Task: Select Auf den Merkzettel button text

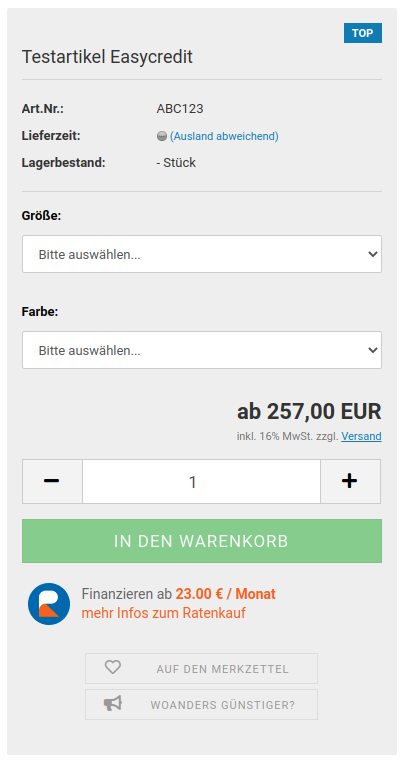Action: tap(222, 669)
